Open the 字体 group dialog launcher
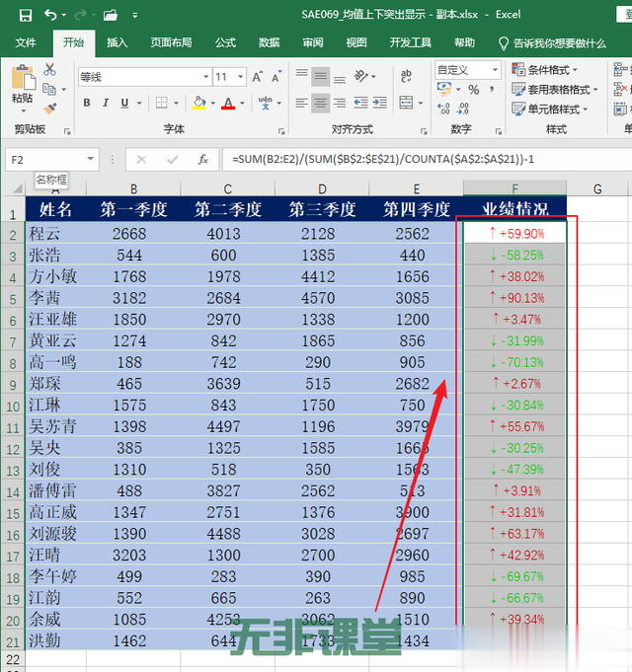632x672 pixels. (x=281, y=131)
